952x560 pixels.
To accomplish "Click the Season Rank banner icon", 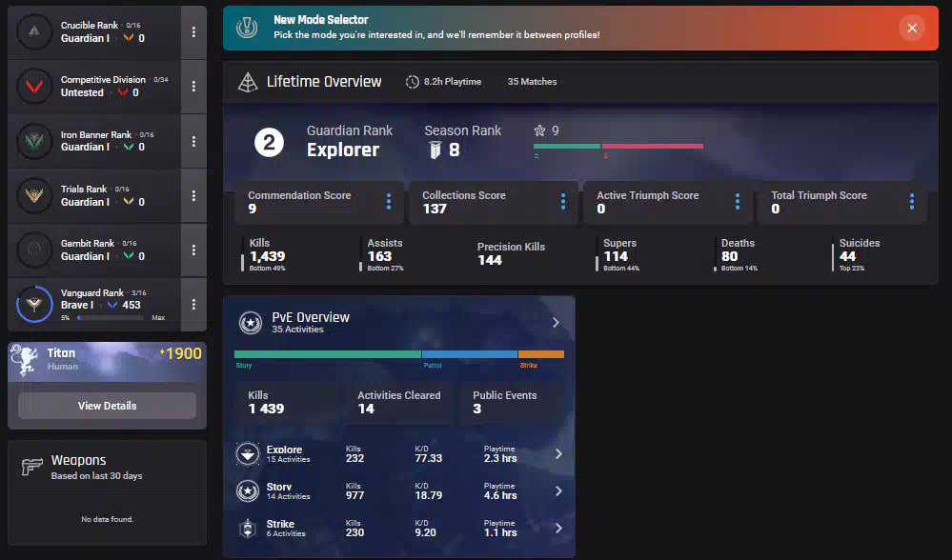I will click(435, 150).
